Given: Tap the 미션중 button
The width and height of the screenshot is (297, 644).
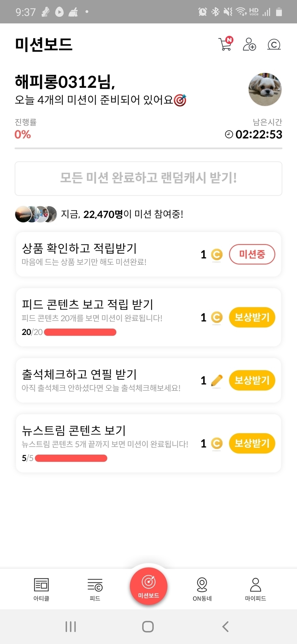Looking at the screenshot, I should click(252, 254).
